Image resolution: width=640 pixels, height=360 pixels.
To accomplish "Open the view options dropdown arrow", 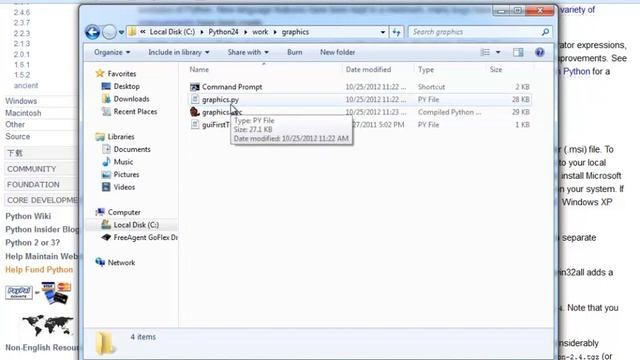I will (x=498, y=52).
